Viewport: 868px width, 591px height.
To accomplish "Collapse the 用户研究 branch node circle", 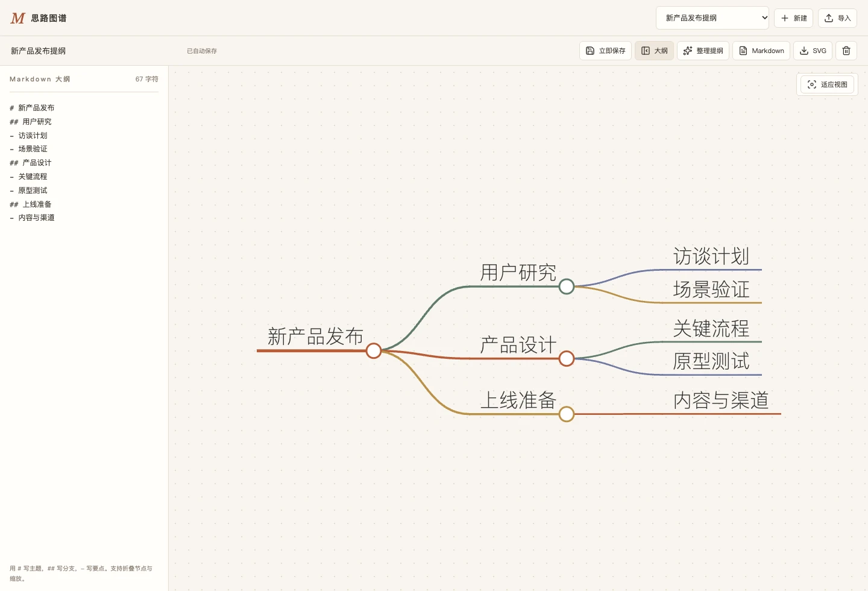I will point(567,286).
